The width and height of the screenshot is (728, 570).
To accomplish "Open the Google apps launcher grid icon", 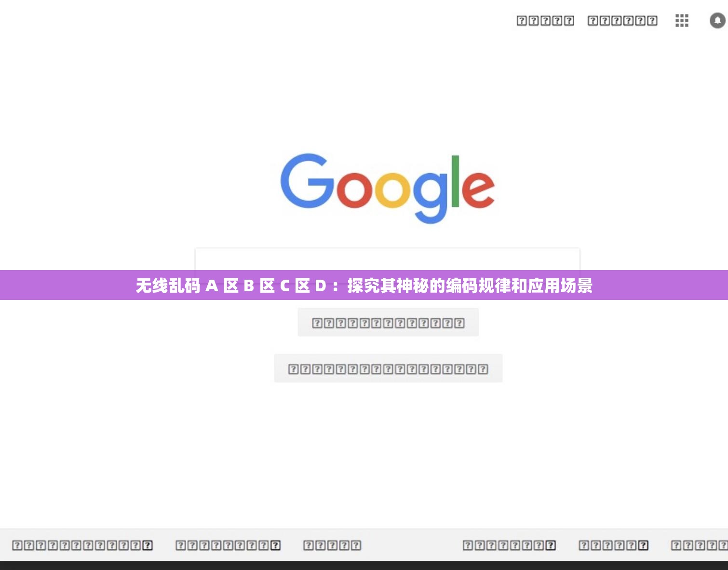I will (x=681, y=21).
